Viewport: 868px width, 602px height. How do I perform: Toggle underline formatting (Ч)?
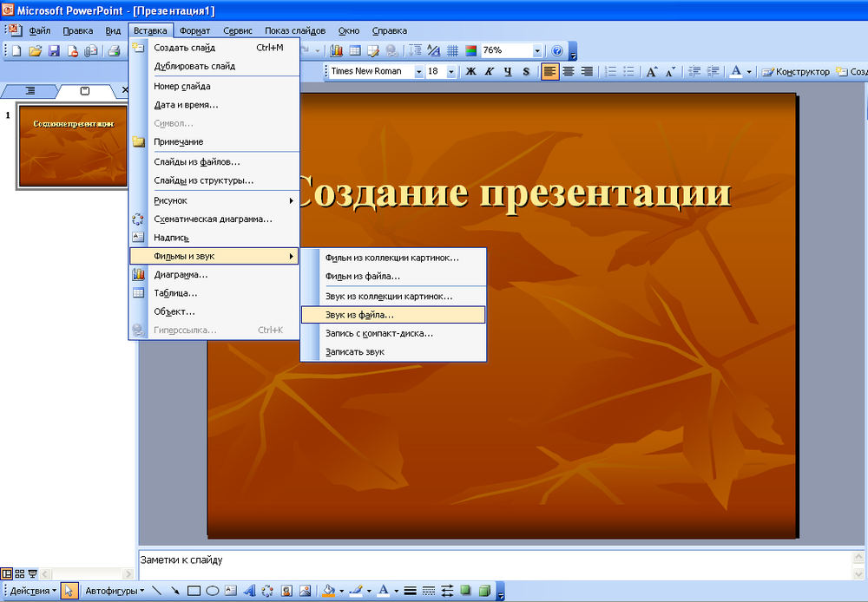508,71
